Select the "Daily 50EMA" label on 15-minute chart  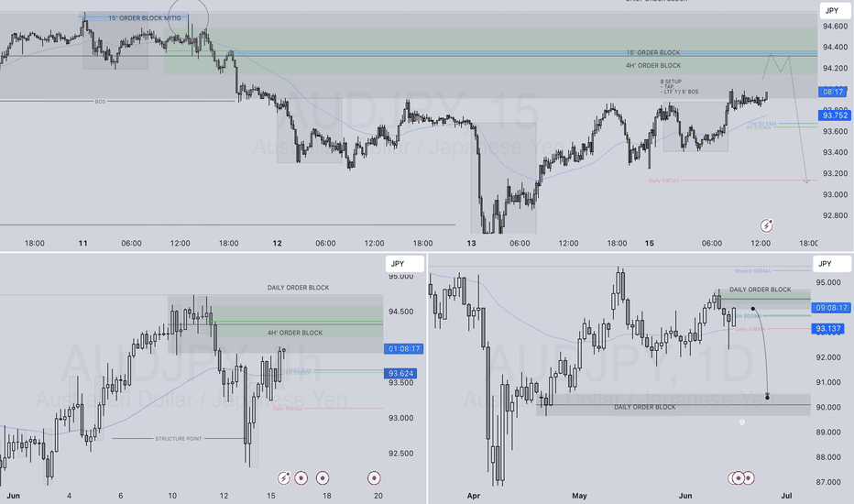click(663, 181)
